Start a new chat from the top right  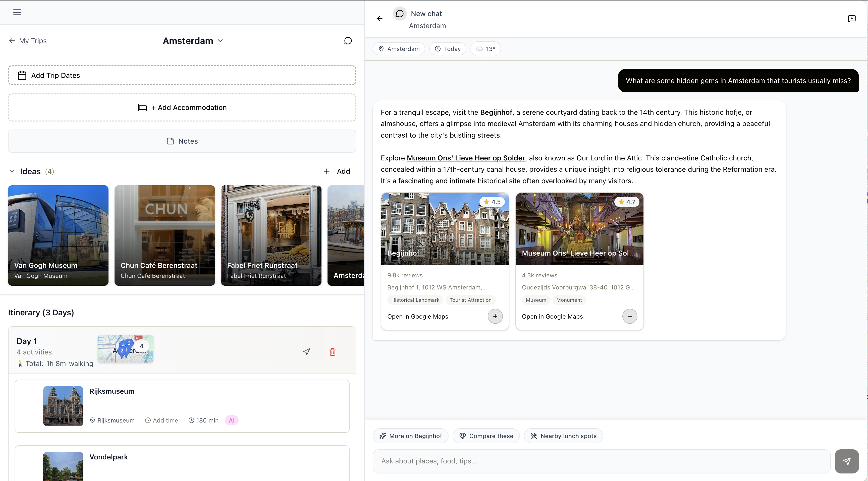[x=852, y=19]
